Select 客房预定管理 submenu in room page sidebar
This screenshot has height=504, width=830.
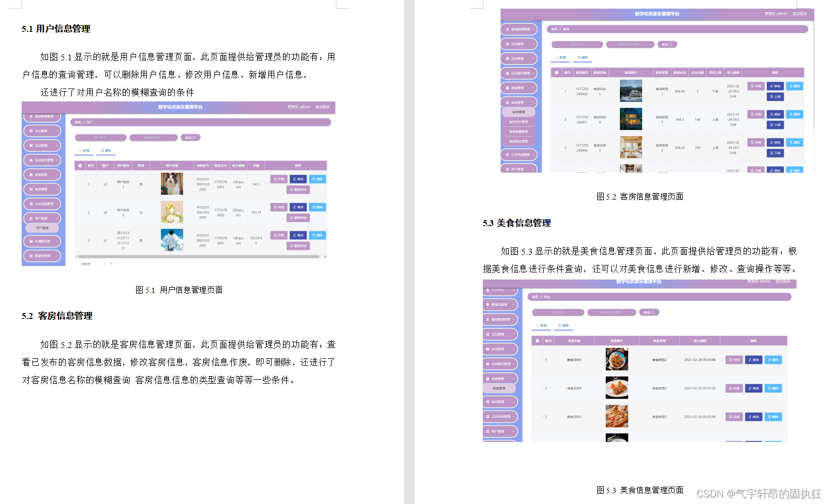[518, 141]
